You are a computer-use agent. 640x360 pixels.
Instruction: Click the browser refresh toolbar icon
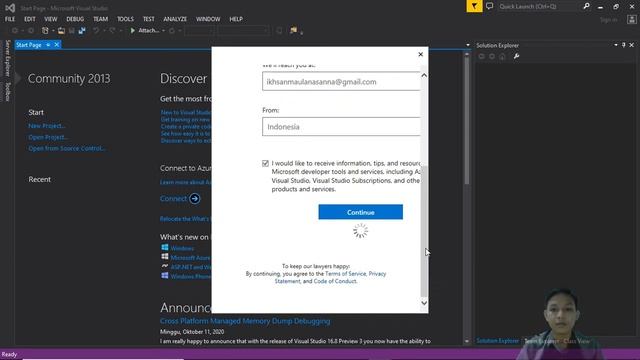click(x=172, y=31)
